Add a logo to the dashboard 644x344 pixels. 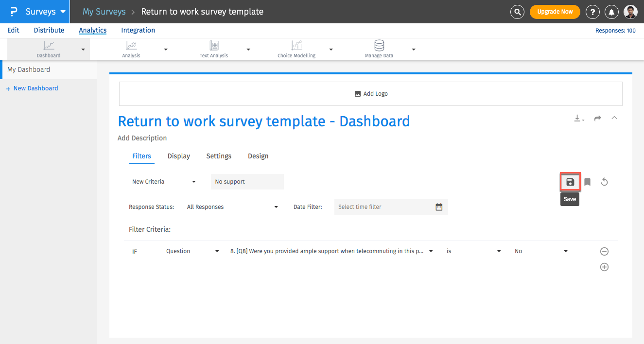coord(371,93)
